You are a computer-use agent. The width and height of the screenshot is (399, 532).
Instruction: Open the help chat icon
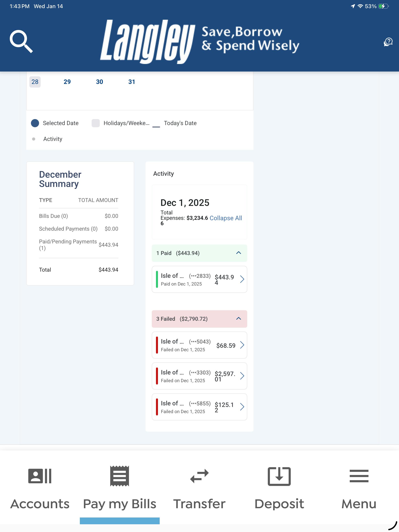coord(388,42)
